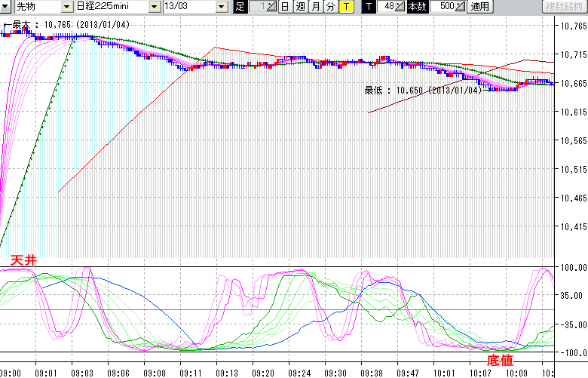Click the tick count field showing 48
The width and height of the screenshot is (588, 378).
(387, 7)
